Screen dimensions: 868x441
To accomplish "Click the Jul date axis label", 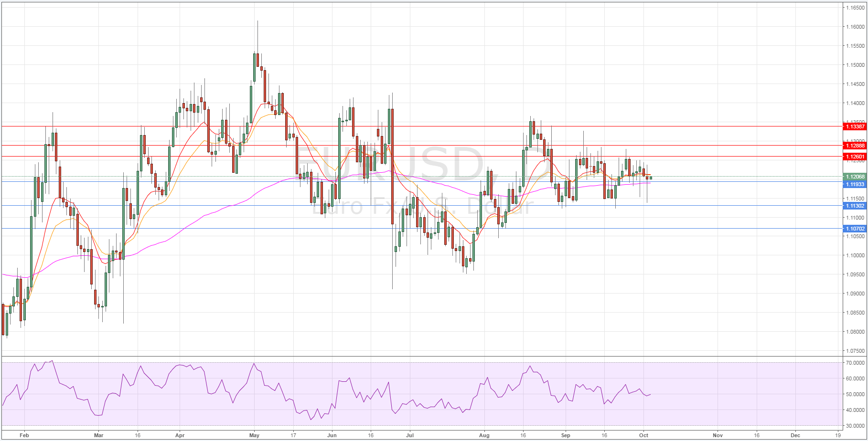I will click(x=410, y=435).
